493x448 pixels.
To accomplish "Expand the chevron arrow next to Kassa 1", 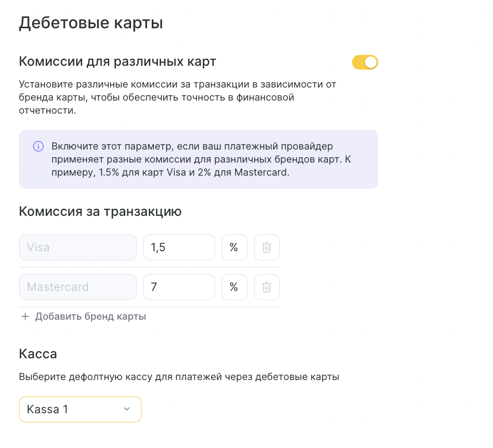I will point(127,409).
